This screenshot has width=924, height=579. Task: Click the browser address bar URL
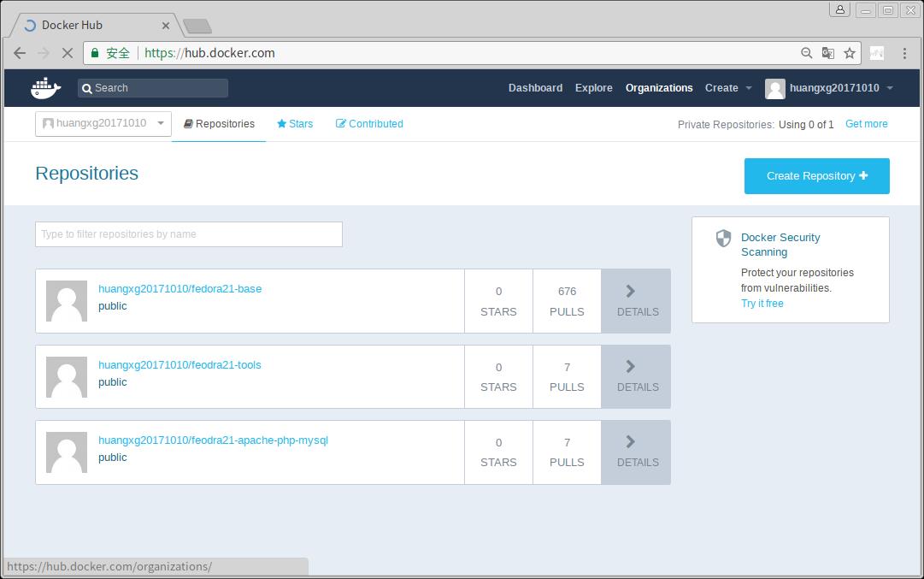point(209,53)
